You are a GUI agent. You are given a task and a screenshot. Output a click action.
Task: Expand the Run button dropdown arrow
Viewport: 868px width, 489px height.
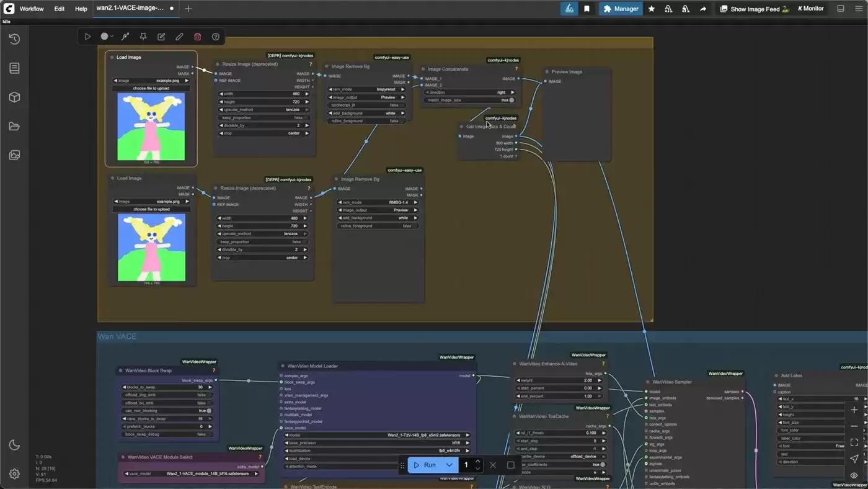[x=449, y=465]
